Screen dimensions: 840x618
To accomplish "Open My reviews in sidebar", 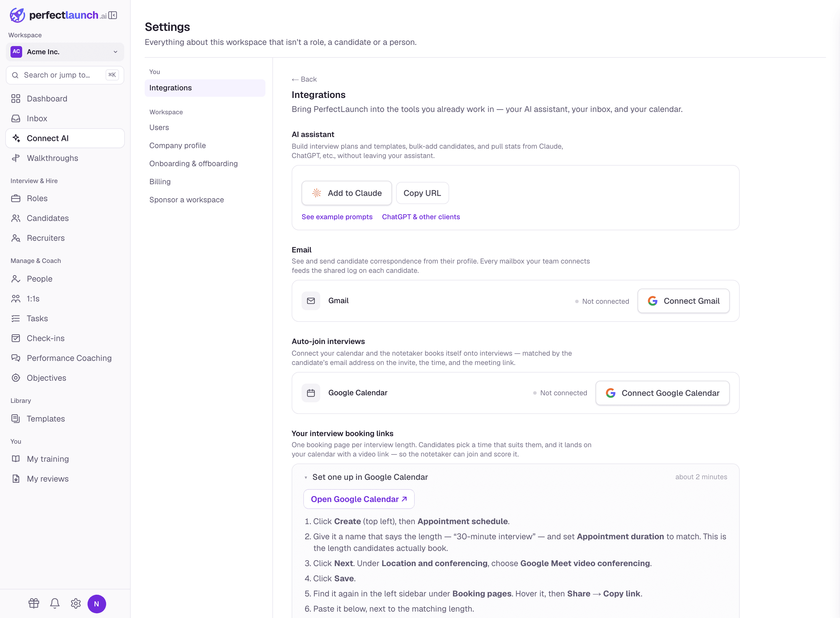I will pyautogui.click(x=65, y=479).
